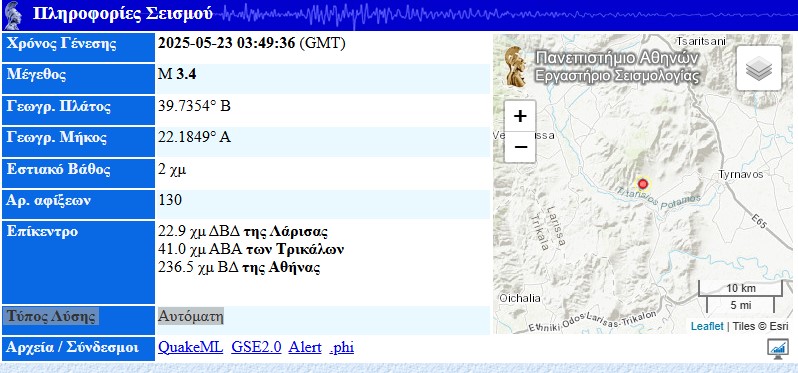Click the University of Athens logo on map
Screen dimensions: 798x373
(x=515, y=67)
